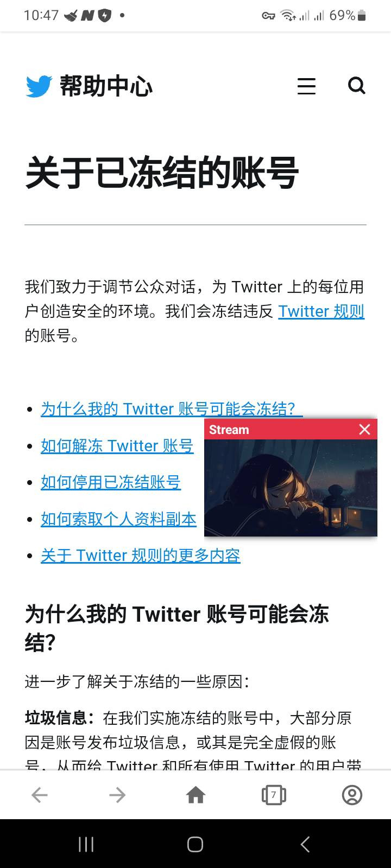Image resolution: width=391 pixels, height=868 pixels.
Task: Close the Stream floating video popup
Action: (365, 430)
